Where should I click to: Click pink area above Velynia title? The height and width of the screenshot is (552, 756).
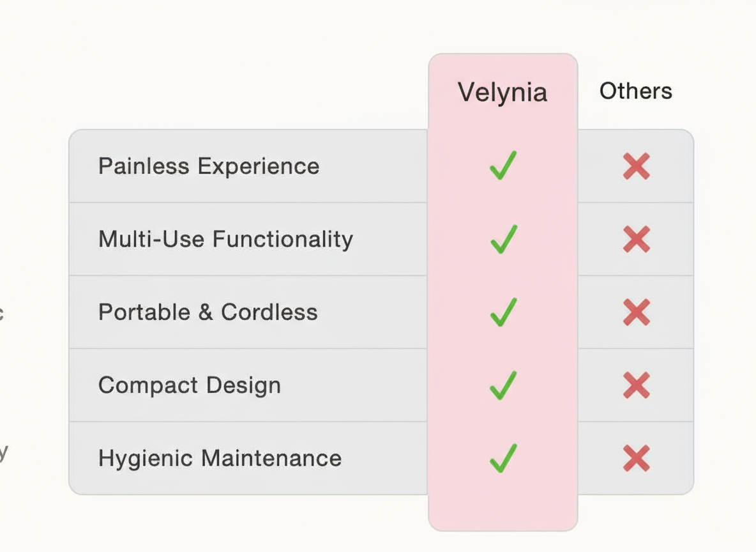tap(503, 65)
